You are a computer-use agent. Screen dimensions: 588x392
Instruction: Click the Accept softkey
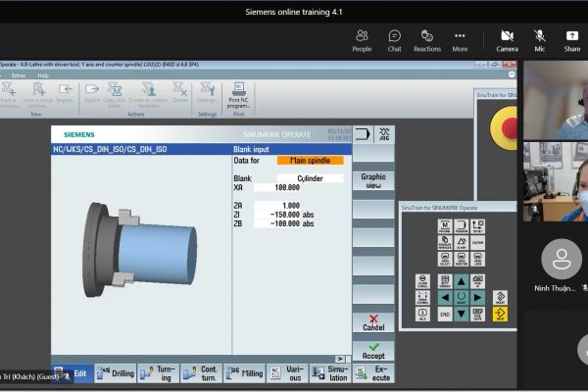pyautogui.click(x=373, y=351)
